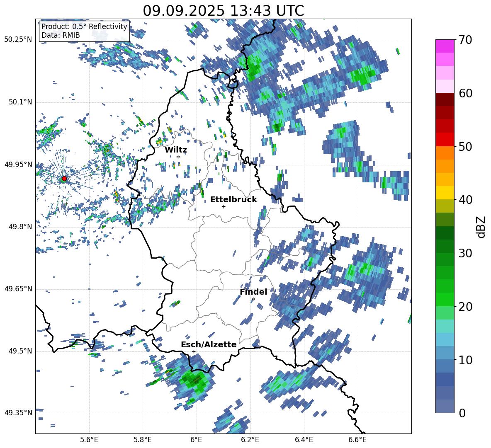Click the 5.8°E longitude label
The width and height of the screenshot is (491, 448).
[x=143, y=440]
